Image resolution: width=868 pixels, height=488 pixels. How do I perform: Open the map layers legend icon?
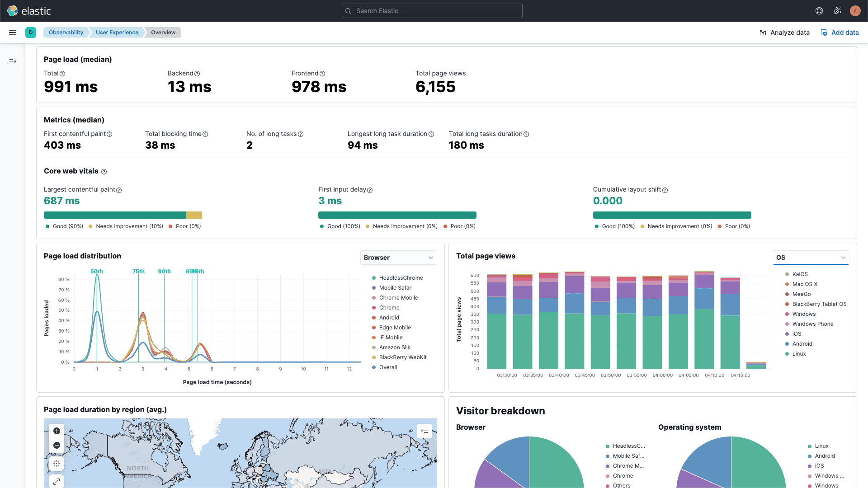click(x=425, y=431)
